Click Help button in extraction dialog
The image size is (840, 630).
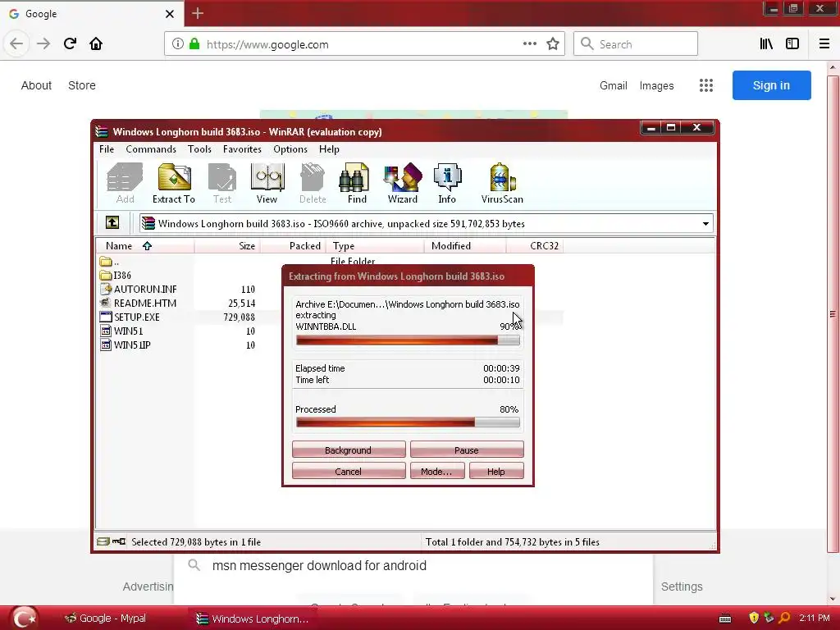tap(496, 471)
